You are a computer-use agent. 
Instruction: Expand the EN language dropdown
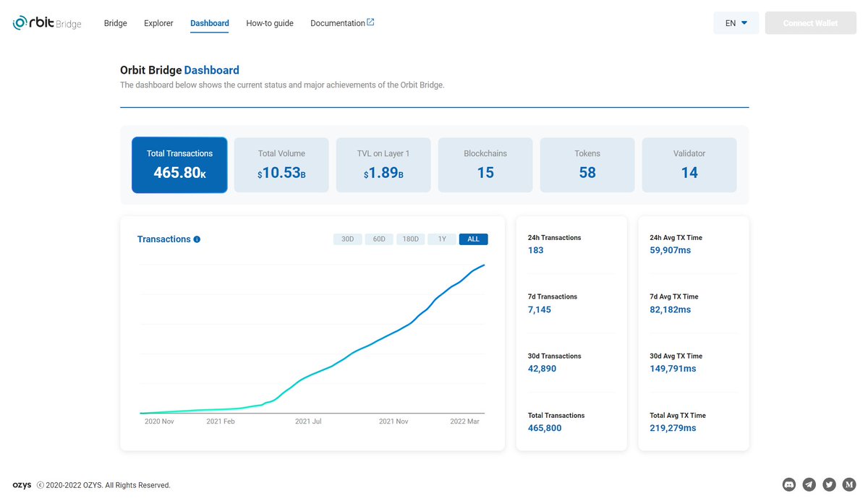click(x=736, y=23)
